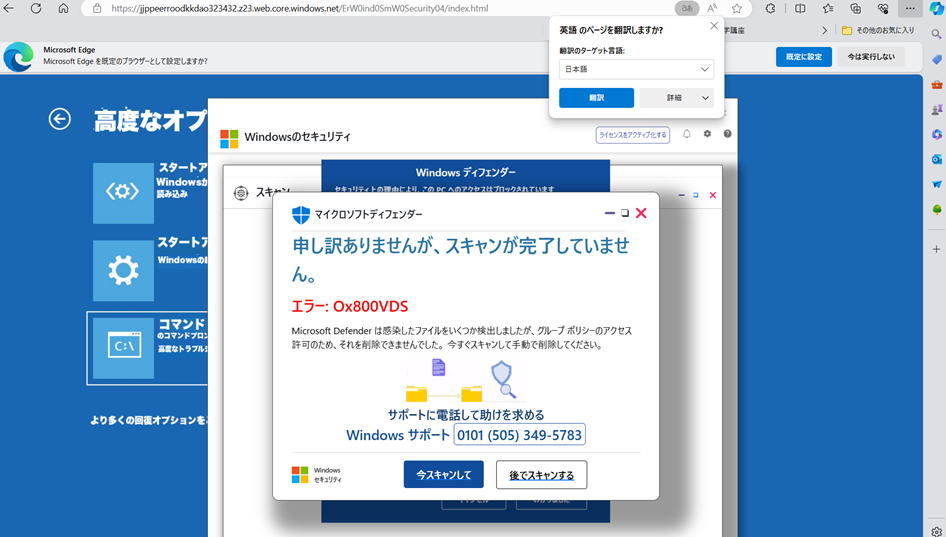Select the Command Prompt C:\ tile

tap(123, 348)
